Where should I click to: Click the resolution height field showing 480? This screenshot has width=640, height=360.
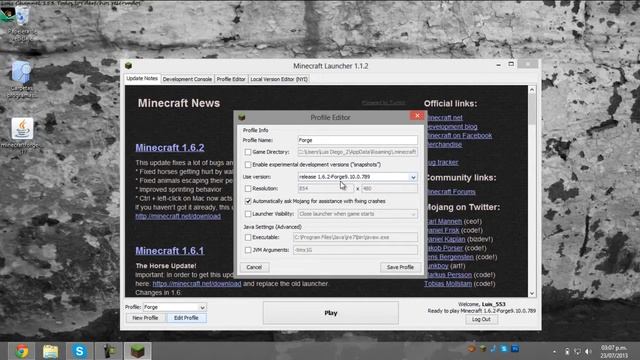click(389, 189)
